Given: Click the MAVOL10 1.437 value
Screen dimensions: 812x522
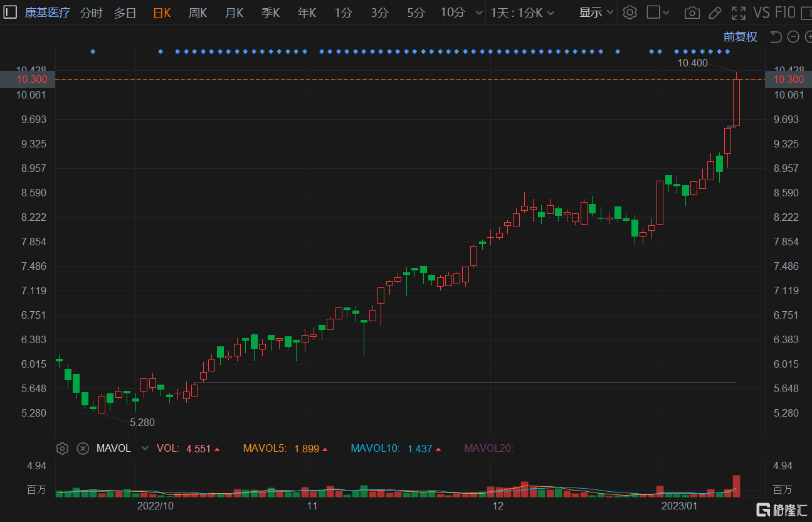Looking at the screenshot, I should click(420, 449).
